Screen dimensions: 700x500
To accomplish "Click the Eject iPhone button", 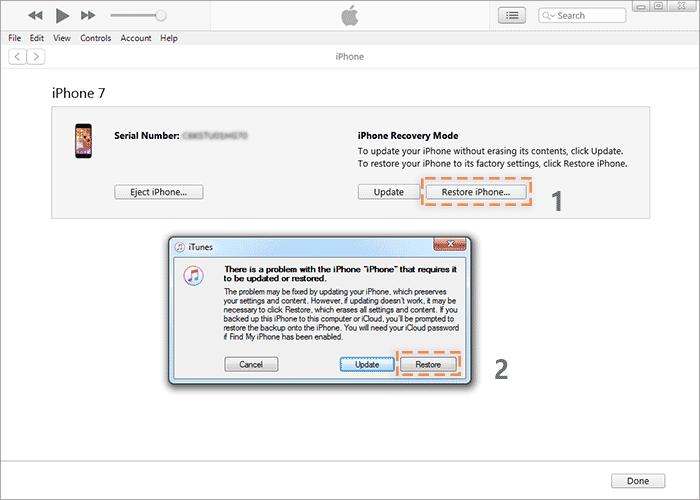I will tap(158, 192).
